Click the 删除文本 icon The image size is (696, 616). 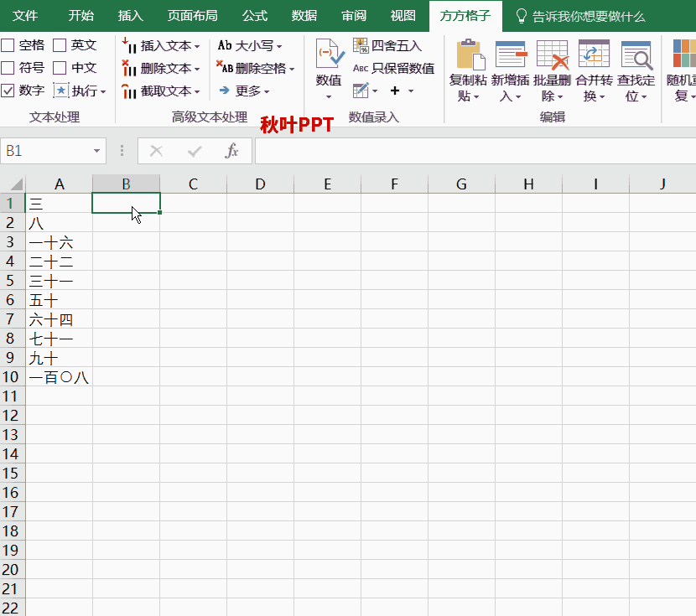(x=130, y=68)
